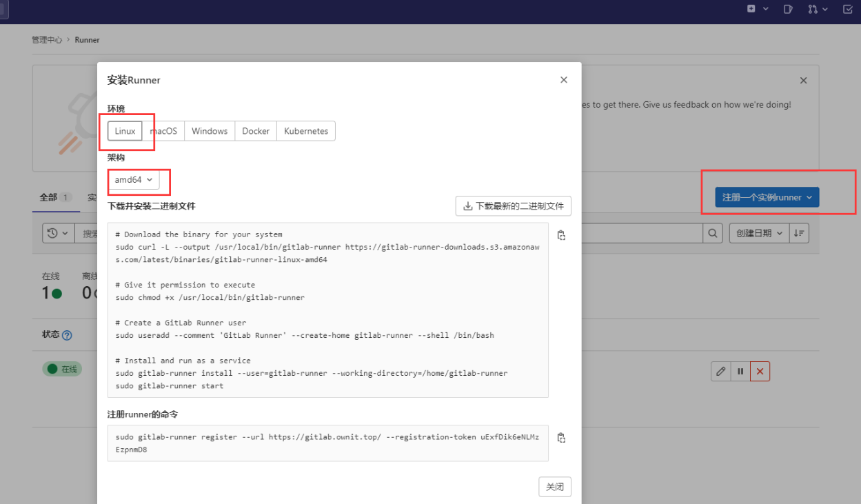861x504 pixels.
Task: Switch to the 全部 runners tab
Action: tap(48, 197)
